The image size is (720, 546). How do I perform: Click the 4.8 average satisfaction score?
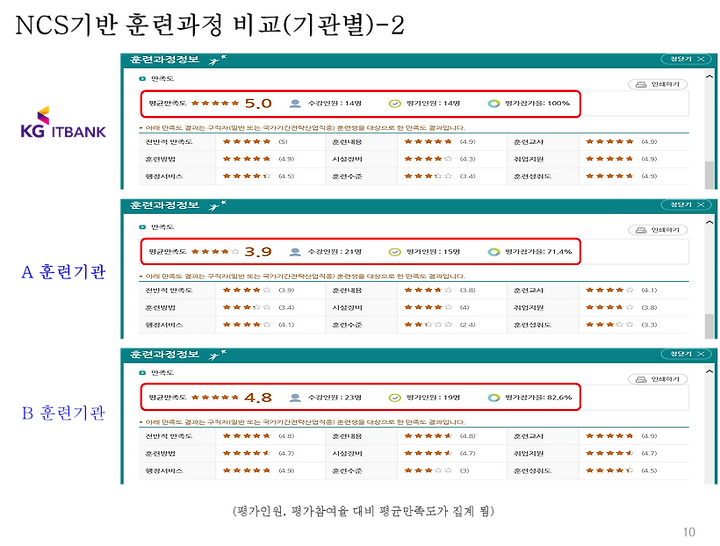click(258, 397)
